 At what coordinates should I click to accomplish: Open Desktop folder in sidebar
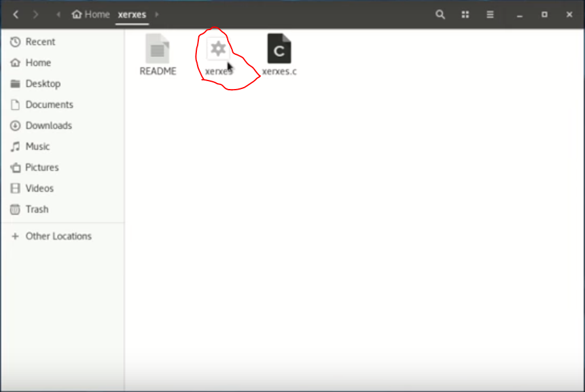(43, 84)
